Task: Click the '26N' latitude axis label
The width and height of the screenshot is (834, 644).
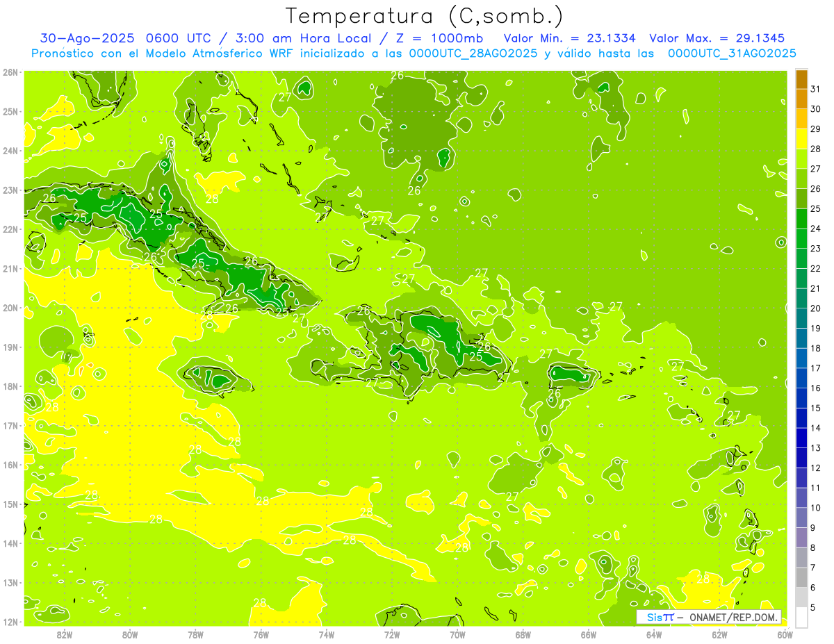Action: pyautogui.click(x=10, y=72)
